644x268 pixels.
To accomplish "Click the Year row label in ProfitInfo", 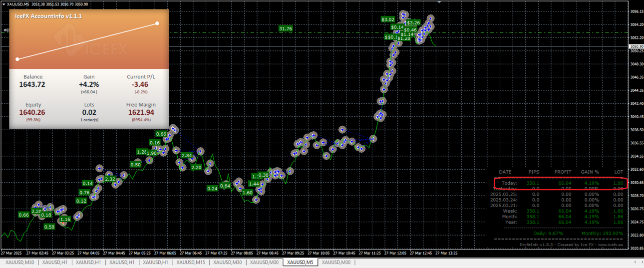I will click(x=512, y=222).
